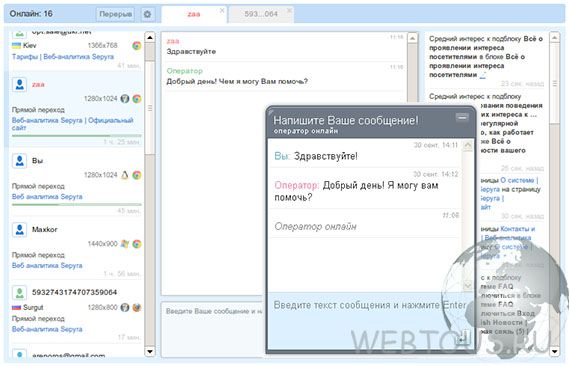
Task: Click the Linux penguin icon in Вы row
Action: pos(125,175)
